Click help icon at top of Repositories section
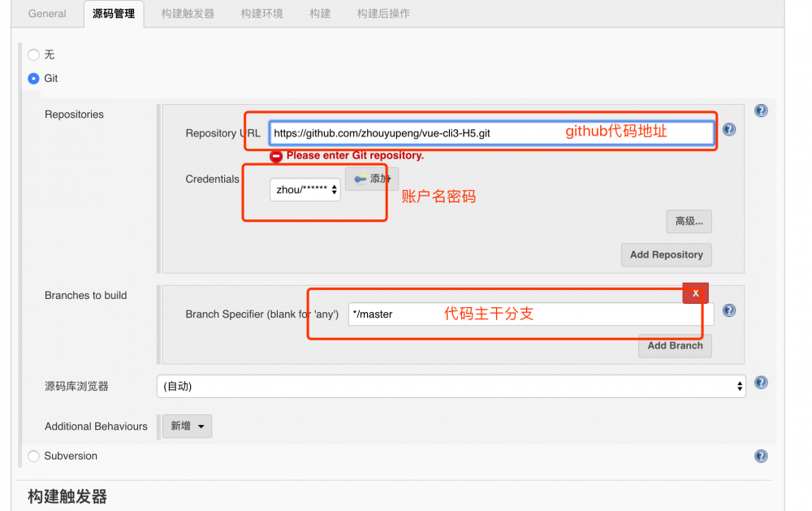Image resolution: width=812 pixels, height=511 pixels. coord(761,110)
